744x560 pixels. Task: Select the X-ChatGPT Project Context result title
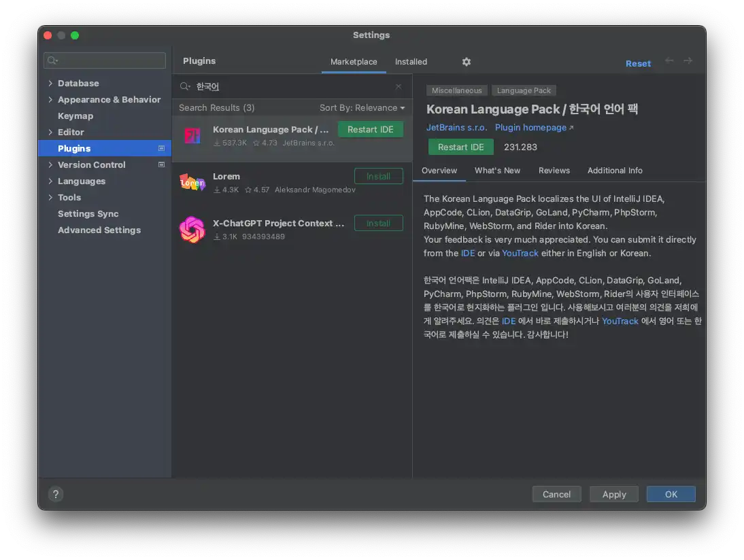click(x=279, y=224)
